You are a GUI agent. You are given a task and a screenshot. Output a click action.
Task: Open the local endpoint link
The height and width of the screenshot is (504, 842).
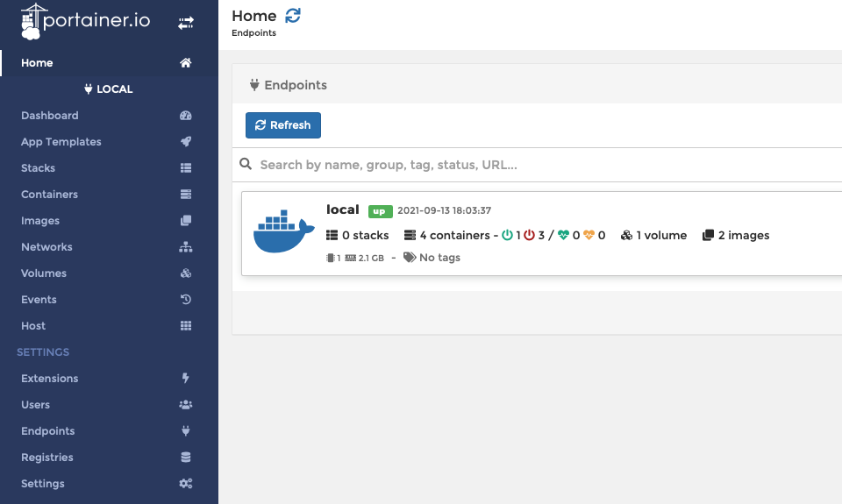pos(342,209)
